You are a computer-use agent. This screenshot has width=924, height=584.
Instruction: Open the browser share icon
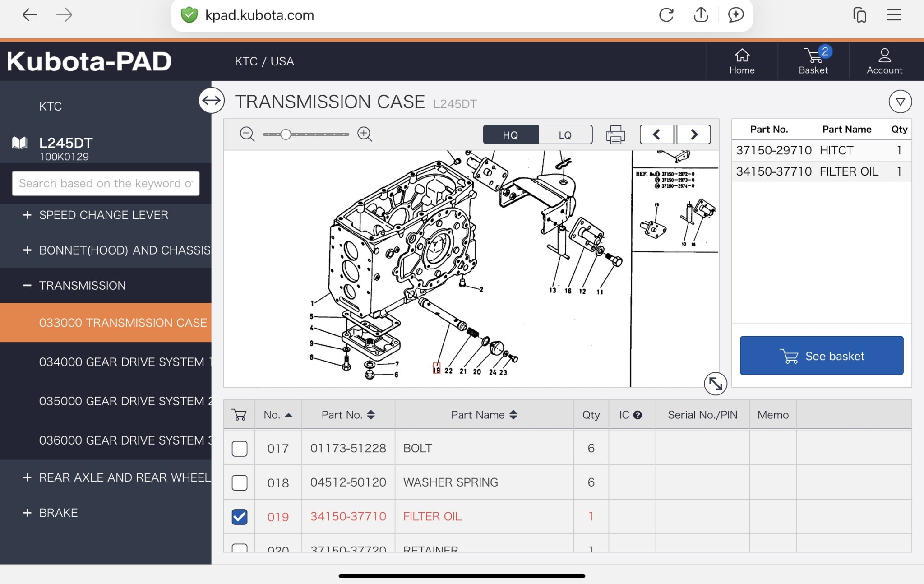(x=701, y=15)
